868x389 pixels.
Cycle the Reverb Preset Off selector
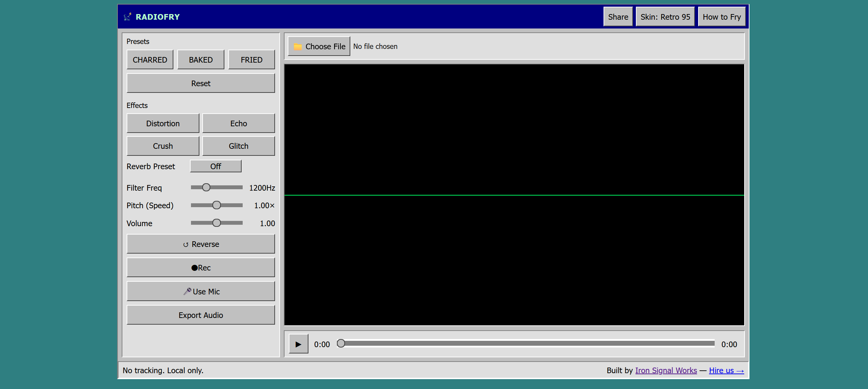click(x=216, y=166)
